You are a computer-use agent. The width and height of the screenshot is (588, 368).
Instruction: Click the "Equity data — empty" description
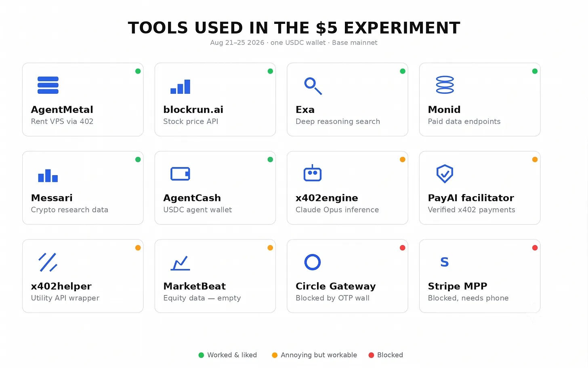click(202, 298)
